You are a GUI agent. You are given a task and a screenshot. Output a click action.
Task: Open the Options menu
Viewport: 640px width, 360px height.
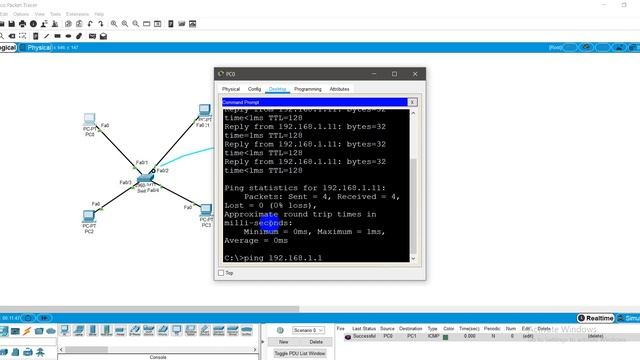[21, 14]
